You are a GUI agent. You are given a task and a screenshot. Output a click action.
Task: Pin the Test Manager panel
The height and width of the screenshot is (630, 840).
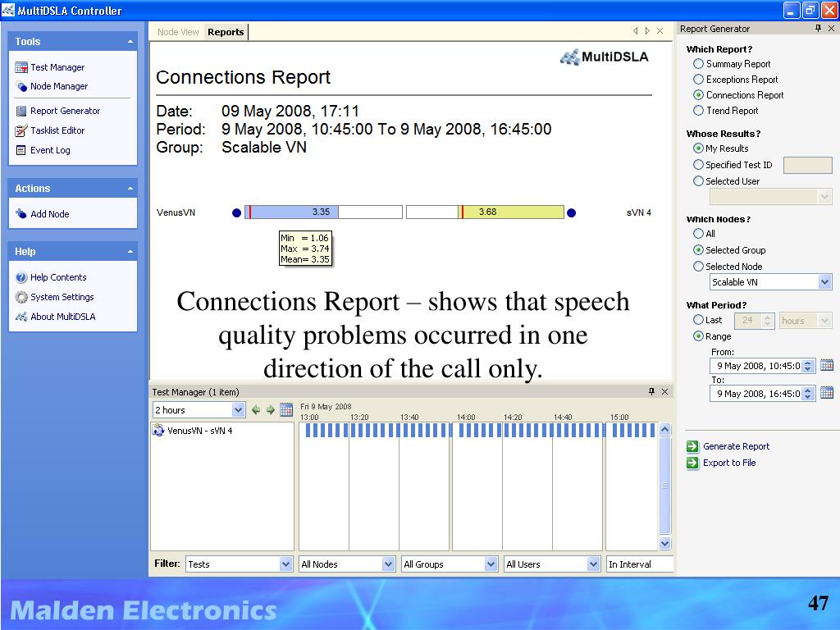651,391
